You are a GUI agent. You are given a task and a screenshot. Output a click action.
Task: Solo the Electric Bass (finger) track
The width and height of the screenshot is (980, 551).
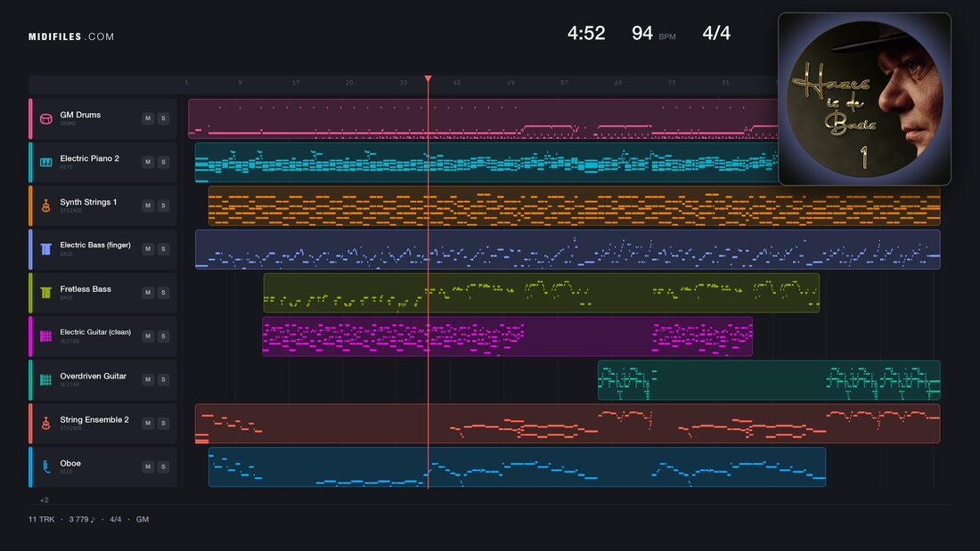163,248
